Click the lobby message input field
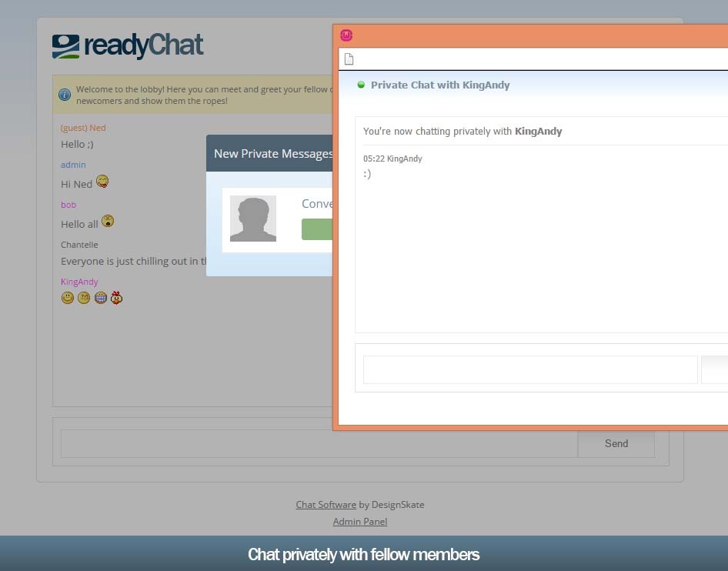 tap(319, 443)
